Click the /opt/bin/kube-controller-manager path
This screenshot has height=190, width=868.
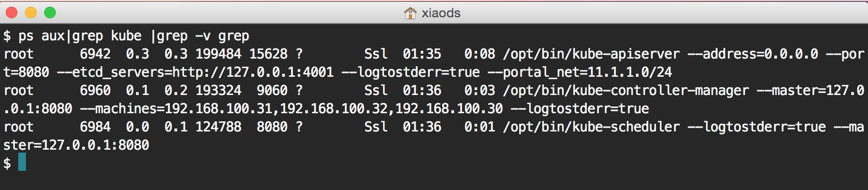626,91
